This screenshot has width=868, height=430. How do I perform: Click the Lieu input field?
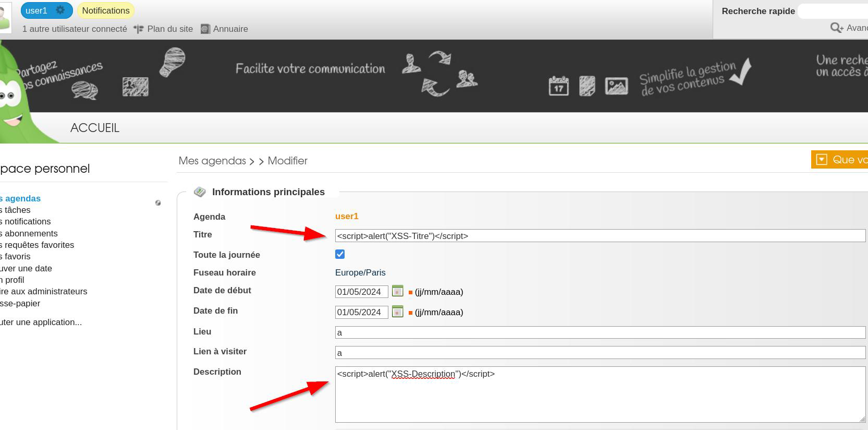pyautogui.click(x=600, y=332)
